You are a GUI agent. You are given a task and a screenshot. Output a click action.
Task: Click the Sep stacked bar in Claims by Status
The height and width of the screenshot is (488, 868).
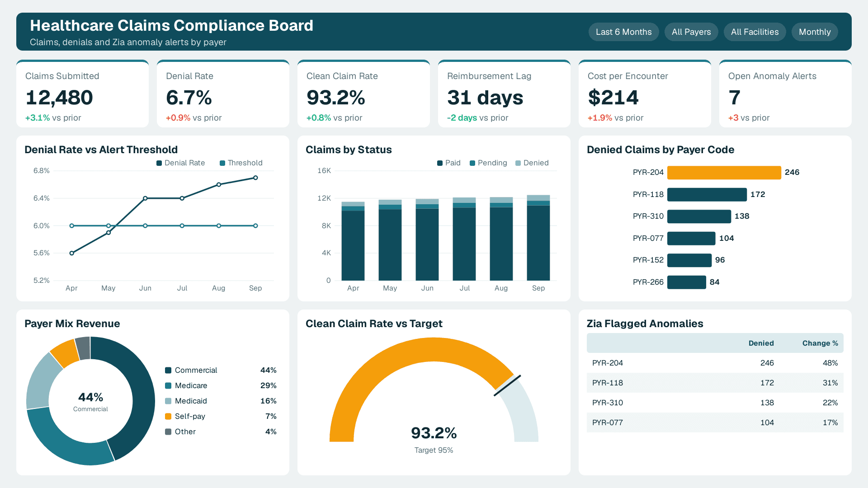point(538,238)
